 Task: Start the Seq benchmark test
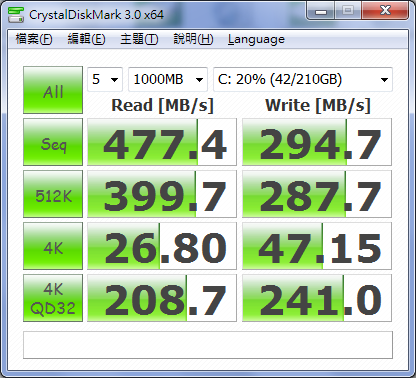click(x=53, y=142)
